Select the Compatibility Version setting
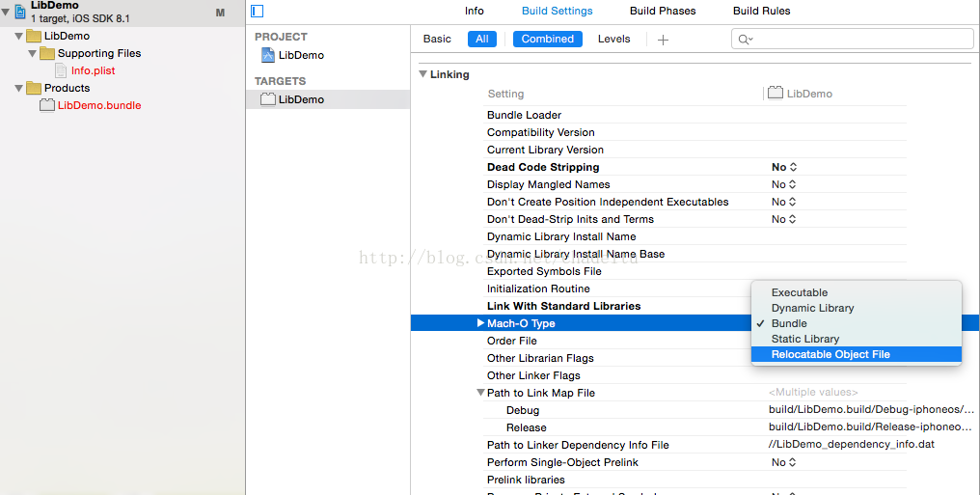 pos(540,132)
